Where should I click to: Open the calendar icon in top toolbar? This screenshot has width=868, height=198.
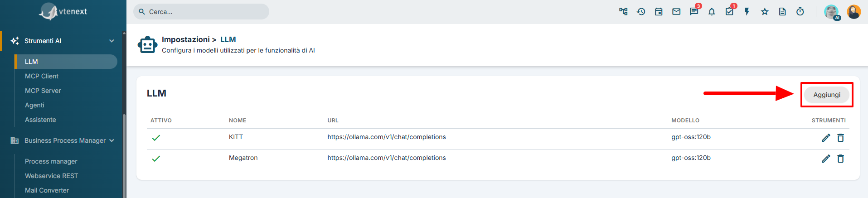click(659, 12)
